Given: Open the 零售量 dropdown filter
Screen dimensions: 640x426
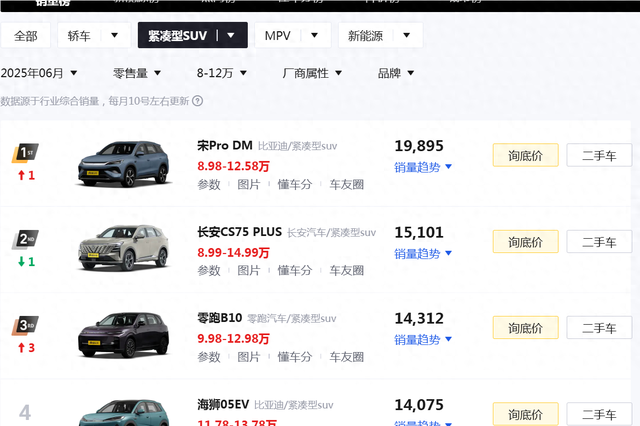Looking at the screenshot, I should 137,73.
